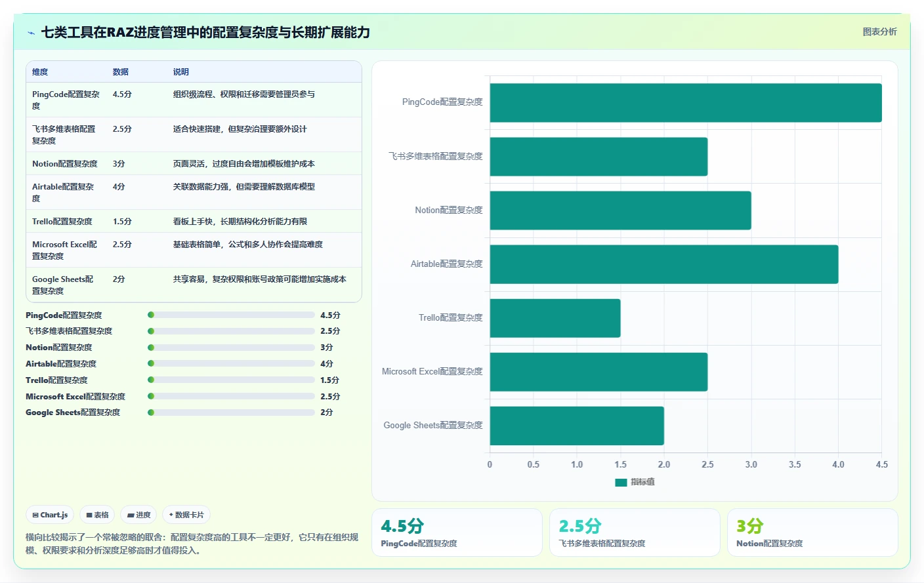Click the chart y-axis label "Airtable配置复杂度"
The height and width of the screenshot is (583, 924).
tap(447, 264)
